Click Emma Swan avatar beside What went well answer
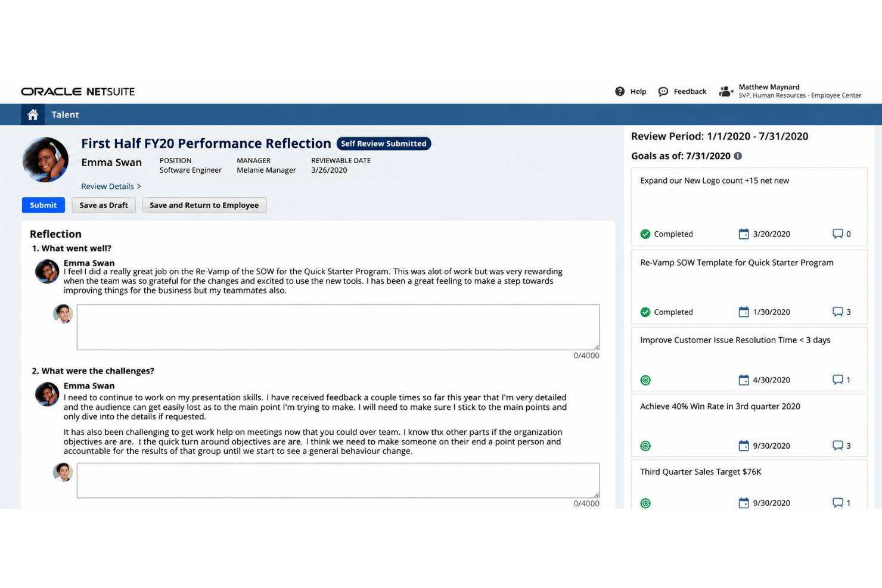 [47, 271]
